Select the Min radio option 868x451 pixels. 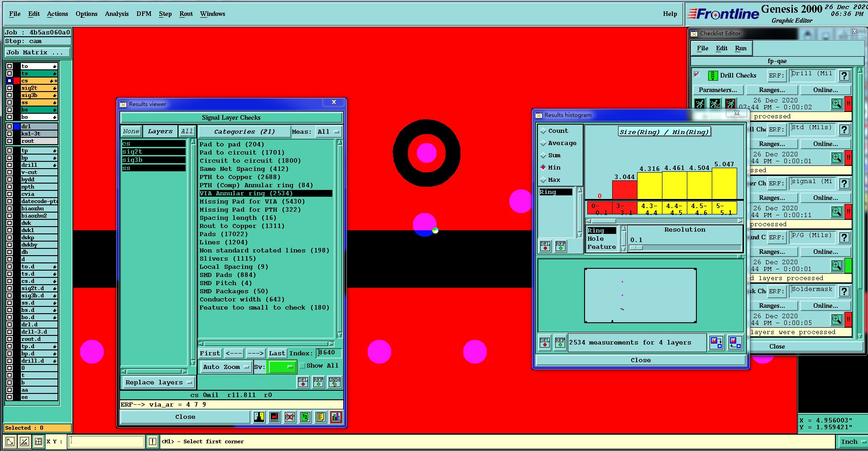click(x=543, y=168)
